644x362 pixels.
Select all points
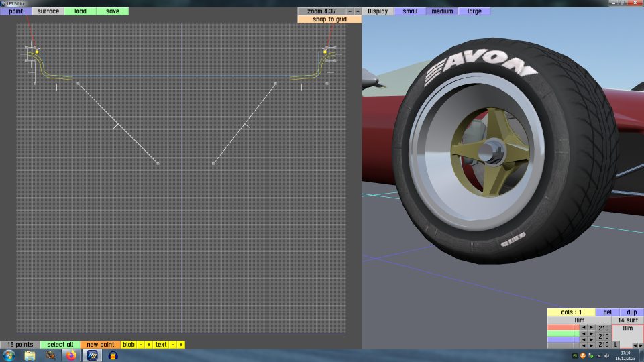tap(60, 345)
